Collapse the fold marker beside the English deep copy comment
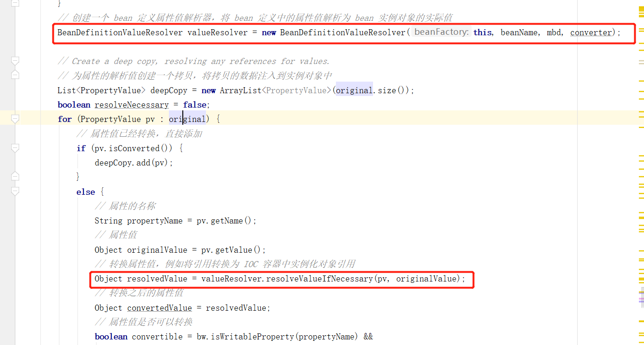 (x=15, y=61)
